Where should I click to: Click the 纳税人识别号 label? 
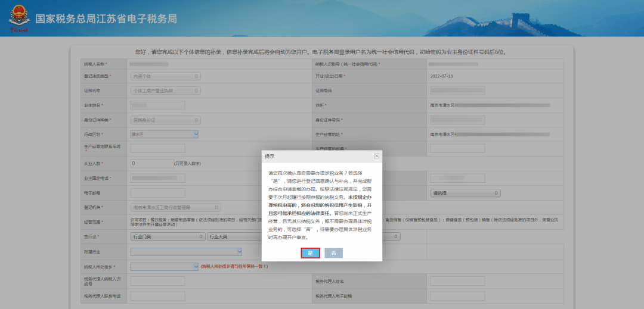346,64
